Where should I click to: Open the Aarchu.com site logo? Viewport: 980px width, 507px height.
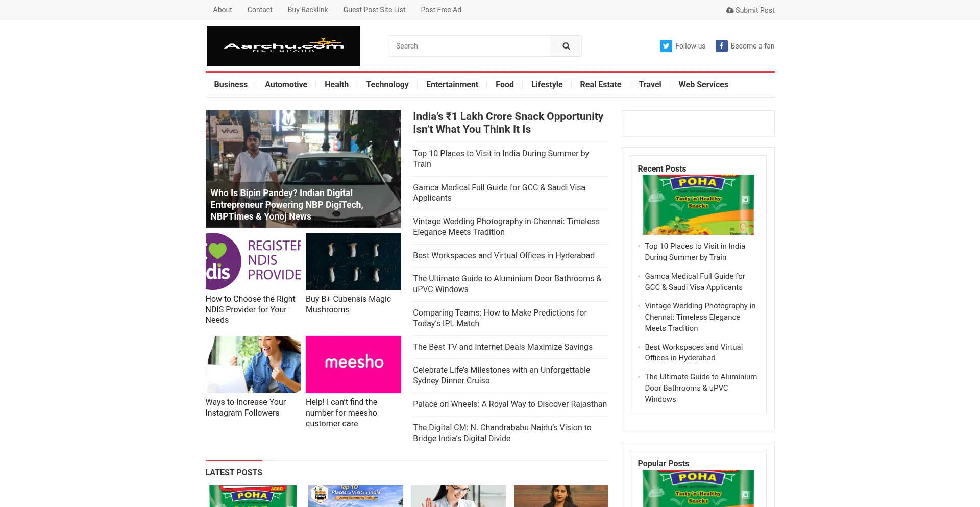(x=283, y=46)
